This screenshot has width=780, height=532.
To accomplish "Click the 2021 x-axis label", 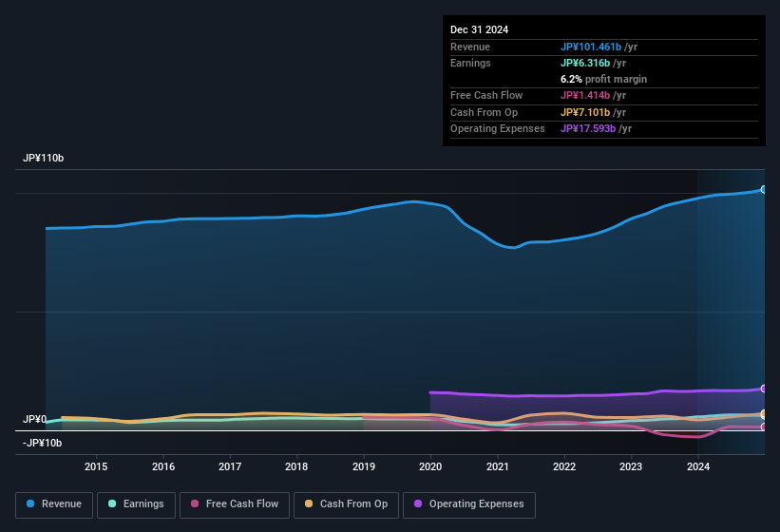I will point(498,466).
